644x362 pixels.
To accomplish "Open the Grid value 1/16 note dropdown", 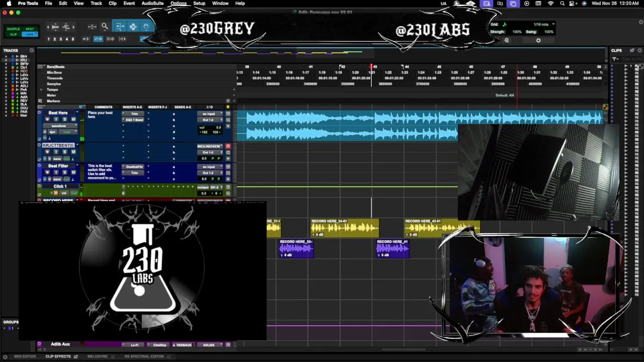I will click(x=544, y=24).
